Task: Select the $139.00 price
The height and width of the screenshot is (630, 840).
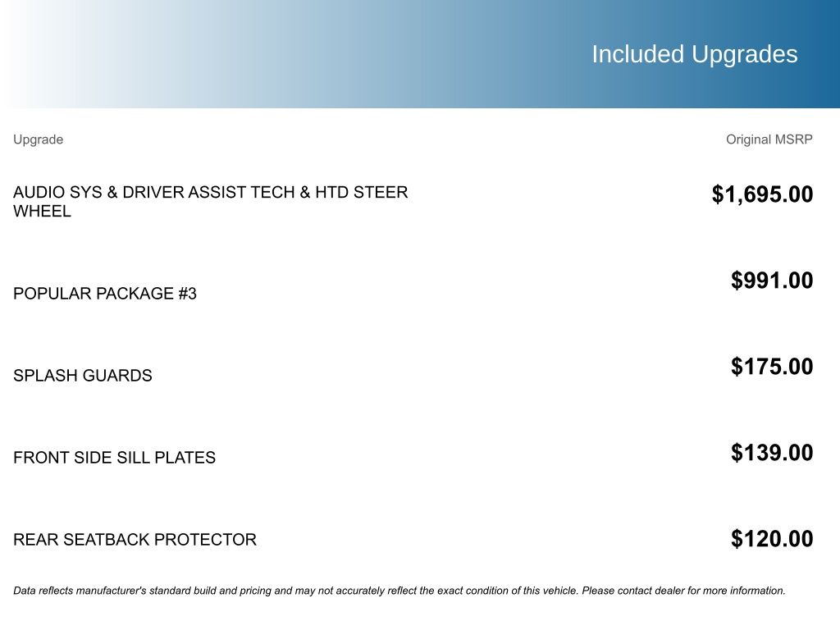Action: coord(772,453)
